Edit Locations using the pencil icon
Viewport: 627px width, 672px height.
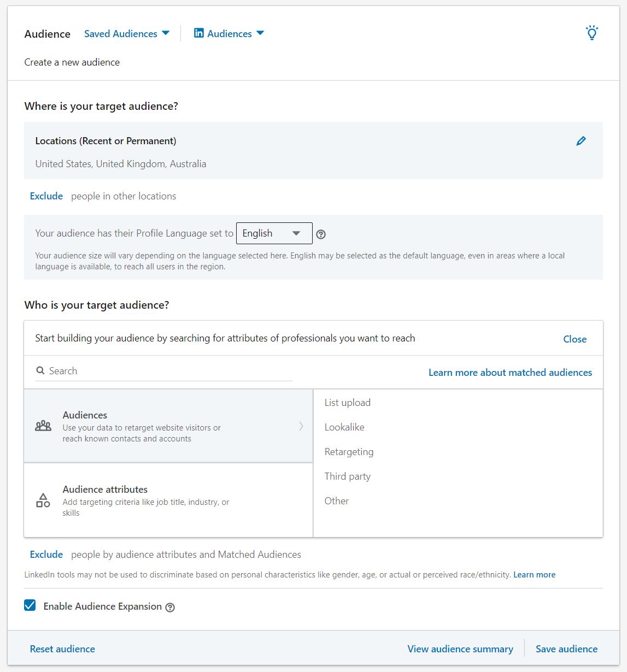[581, 140]
